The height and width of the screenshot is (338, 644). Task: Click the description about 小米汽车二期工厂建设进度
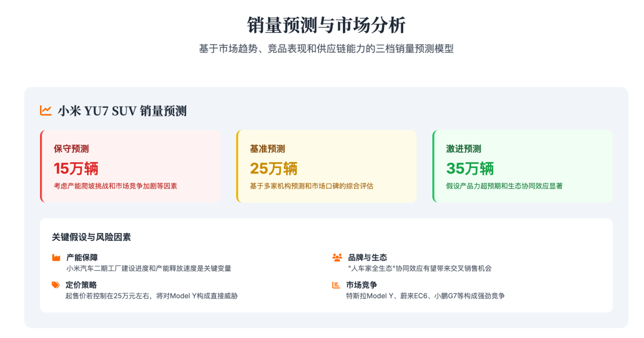(148, 269)
